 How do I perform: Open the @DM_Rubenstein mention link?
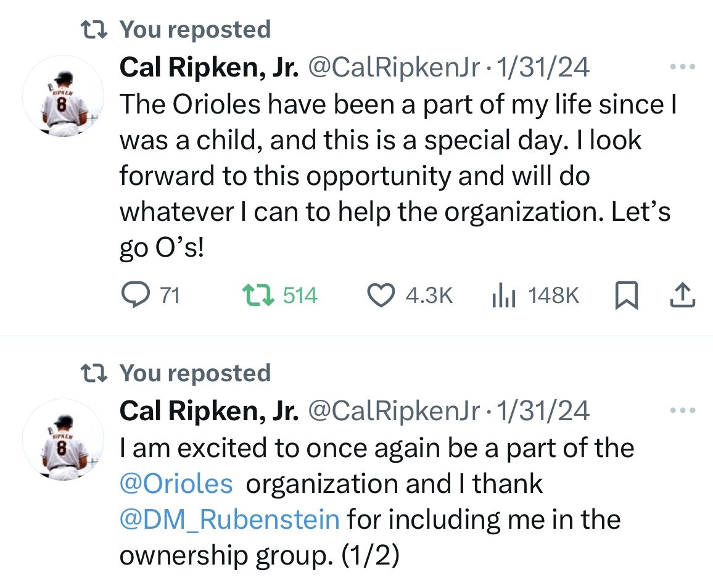229,520
